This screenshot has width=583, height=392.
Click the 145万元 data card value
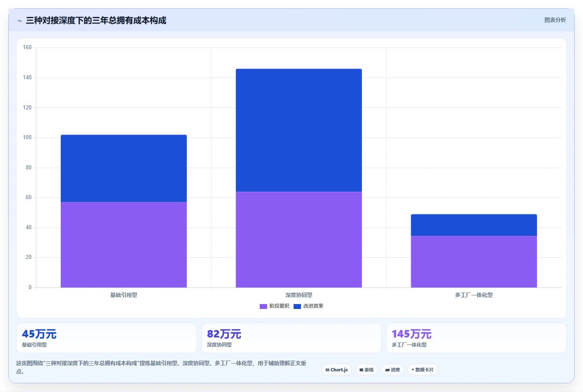point(412,334)
